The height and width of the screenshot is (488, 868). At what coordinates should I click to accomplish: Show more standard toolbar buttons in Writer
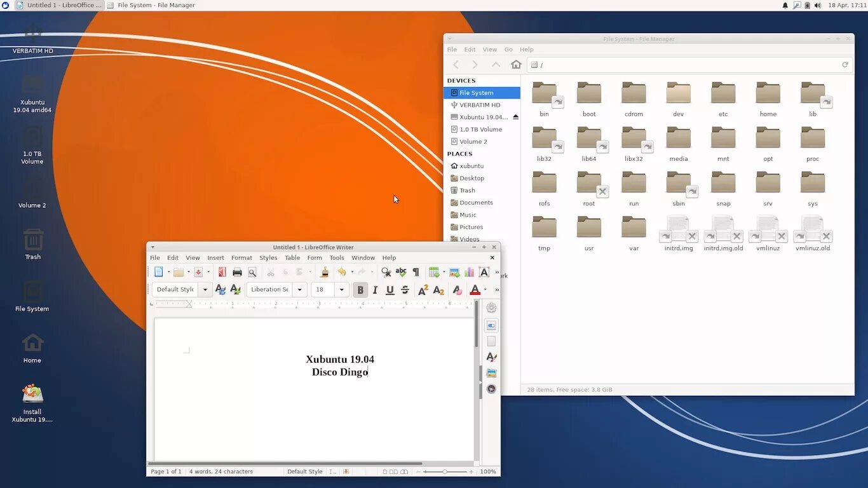click(x=497, y=272)
